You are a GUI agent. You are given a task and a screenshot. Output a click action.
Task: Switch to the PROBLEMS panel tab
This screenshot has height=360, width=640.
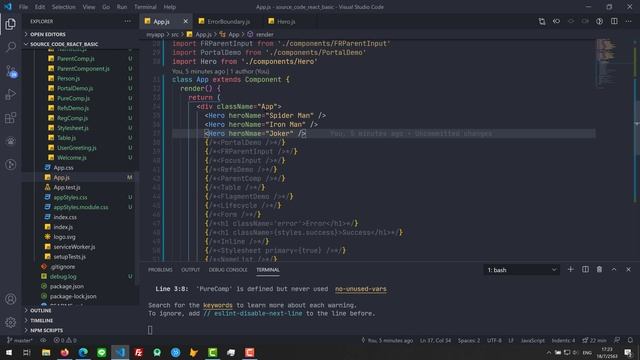click(x=160, y=270)
